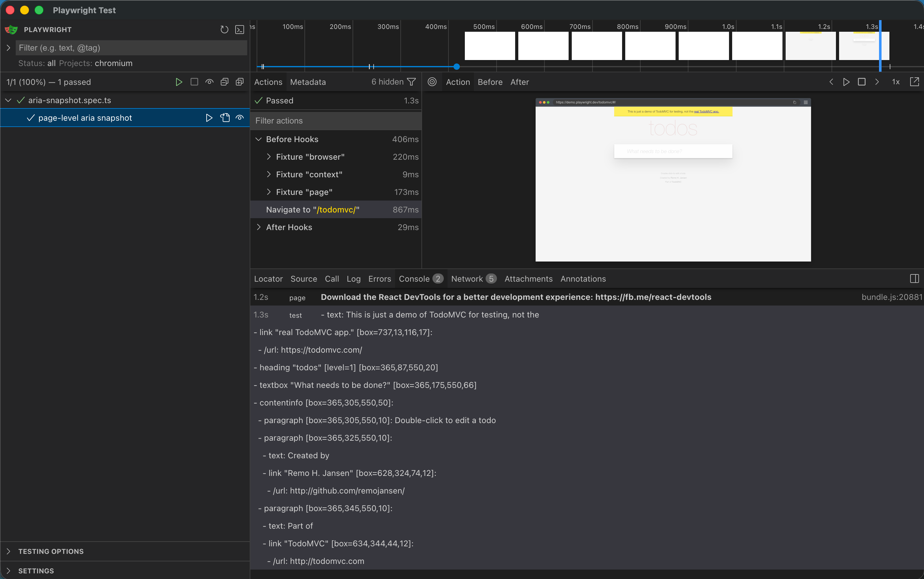Open bundle.js:20881 source link
Image resolution: width=924 pixels, height=579 pixels.
pos(892,297)
